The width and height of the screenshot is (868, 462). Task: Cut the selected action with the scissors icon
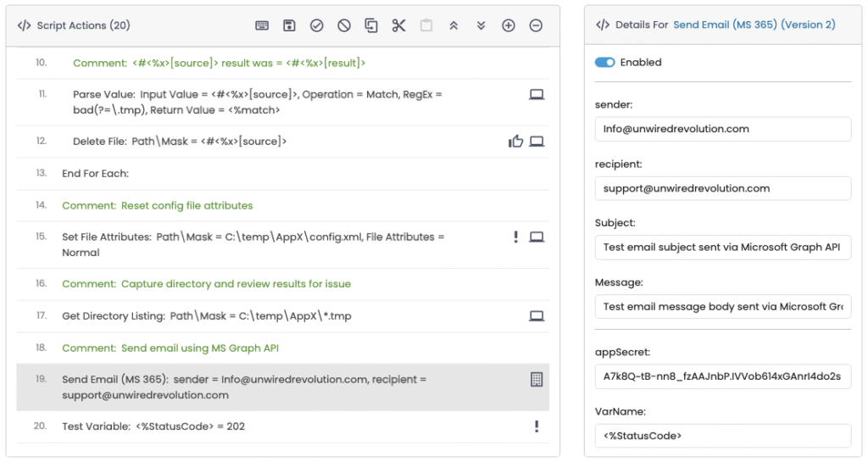click(398, 25)
